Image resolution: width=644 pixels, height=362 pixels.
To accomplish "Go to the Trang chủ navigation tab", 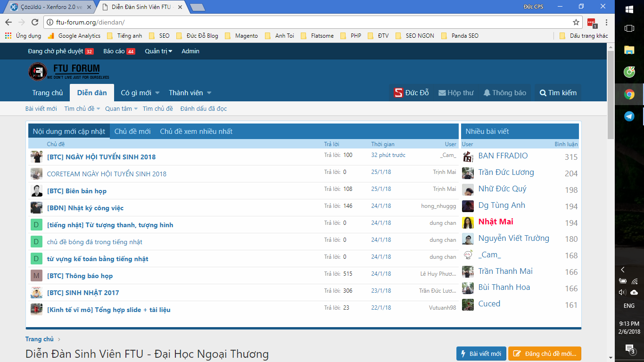I will point(47,93).
